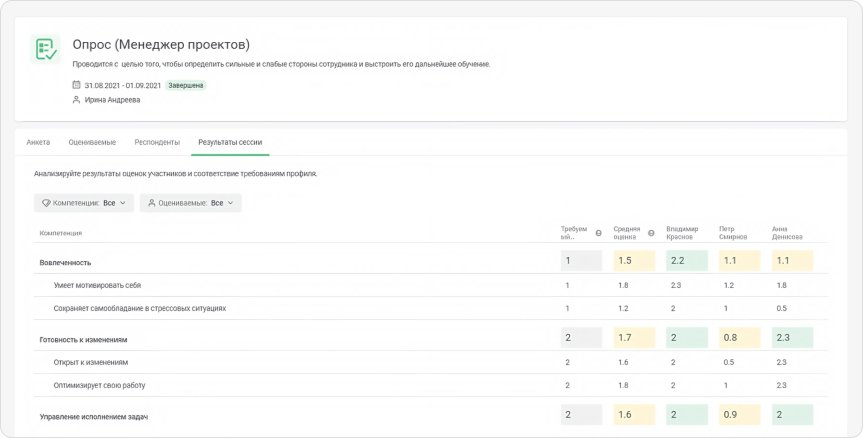The image size is (863, 438).
Task: Collapse the Вовлеченность competency row
Action: [x=66, y=262]
